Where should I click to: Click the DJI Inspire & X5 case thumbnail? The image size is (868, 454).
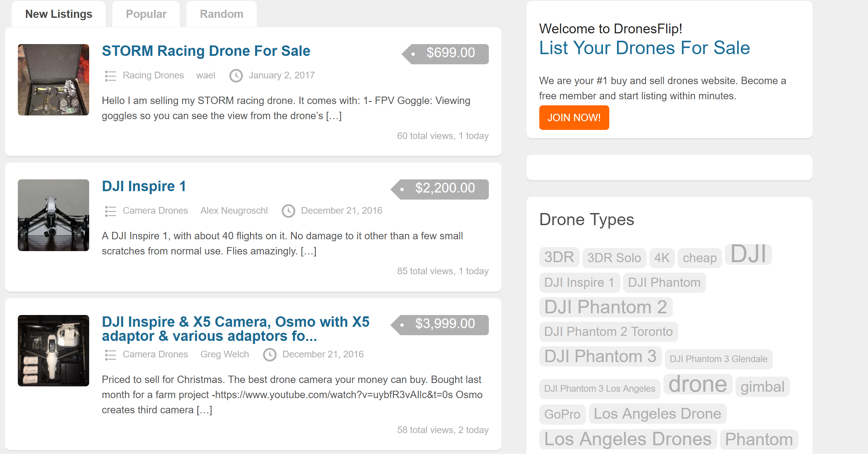[x=53, y=351]
